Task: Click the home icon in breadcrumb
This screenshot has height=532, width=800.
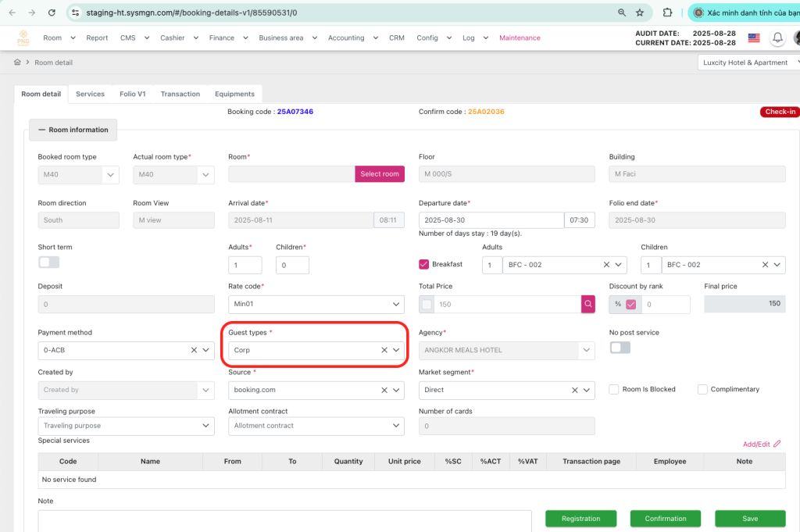Action: point(17,62)
